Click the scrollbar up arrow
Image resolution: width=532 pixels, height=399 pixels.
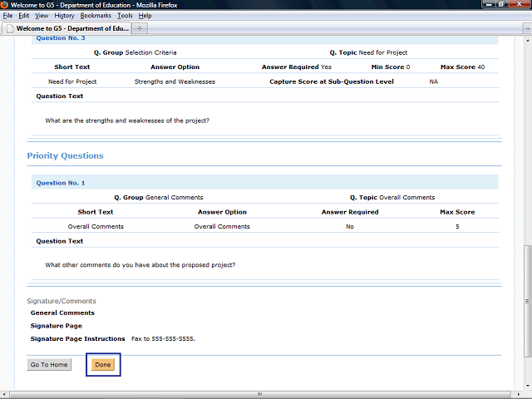click(x=527, y=39)
